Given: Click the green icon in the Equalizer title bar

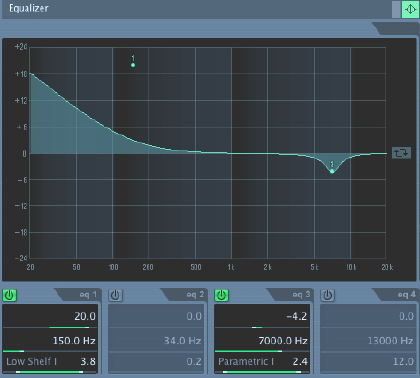Looking at the screenshot, I should click(410, 9).
